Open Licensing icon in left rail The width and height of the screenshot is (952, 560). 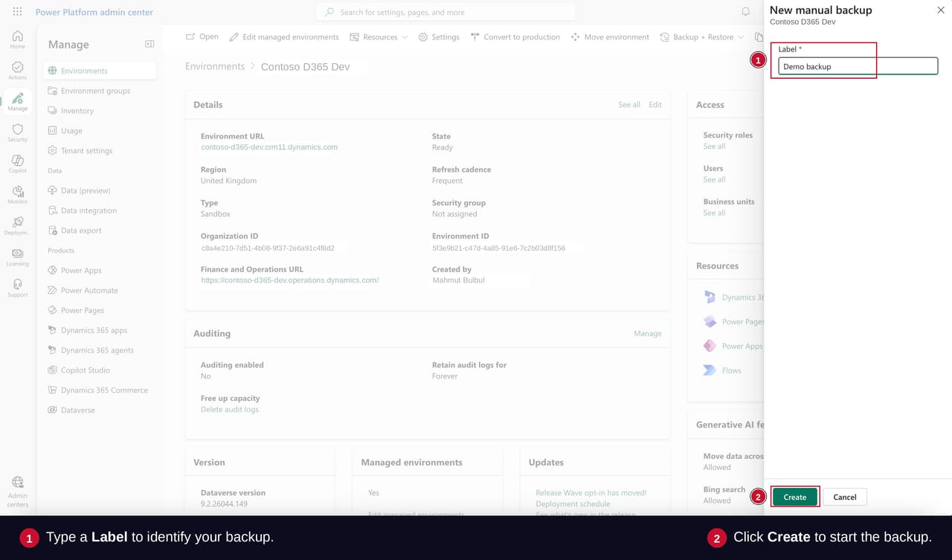click(18, 257)
